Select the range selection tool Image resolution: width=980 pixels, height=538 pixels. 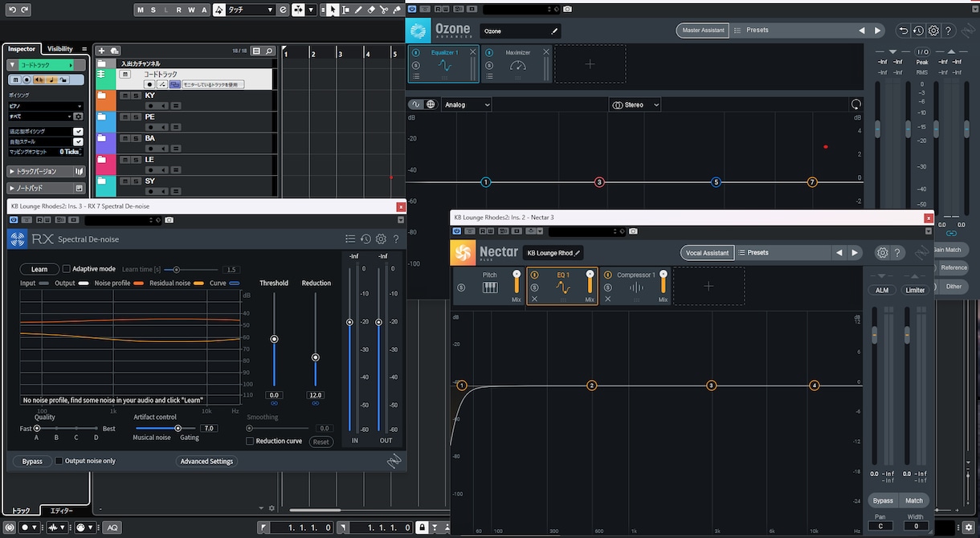(344, 10)
